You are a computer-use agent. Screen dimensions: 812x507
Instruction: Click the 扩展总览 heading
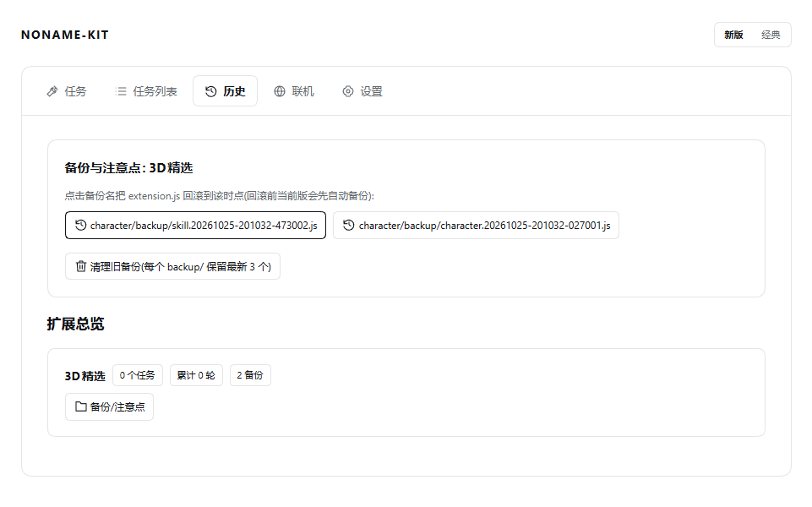pyautogui.click(x=75, y=324)
